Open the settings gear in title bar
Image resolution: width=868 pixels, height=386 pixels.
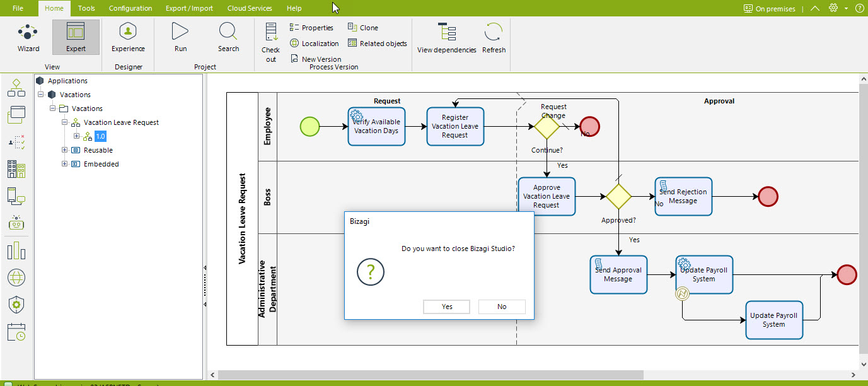coord(833,8)
